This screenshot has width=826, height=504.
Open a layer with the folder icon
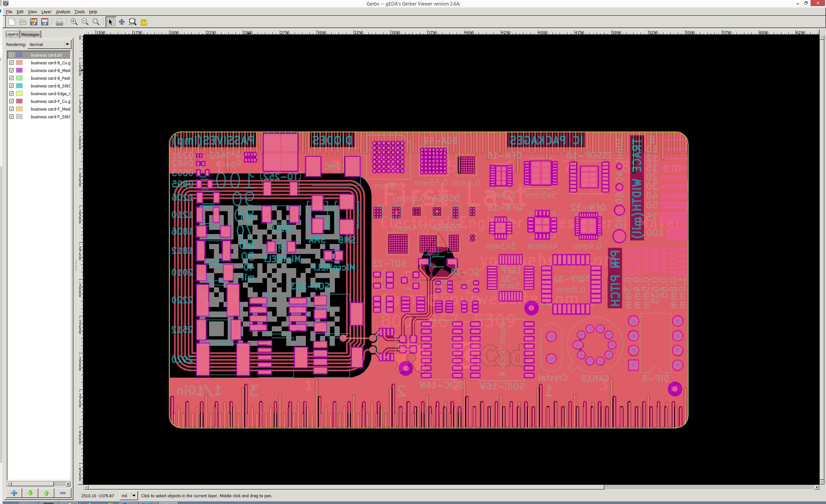click(23, 22)
